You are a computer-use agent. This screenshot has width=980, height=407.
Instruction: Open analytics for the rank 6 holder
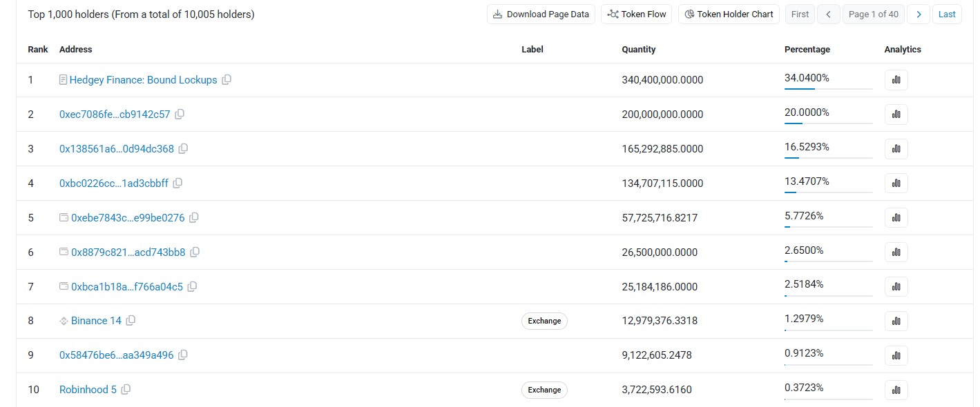tap(896, 252)
